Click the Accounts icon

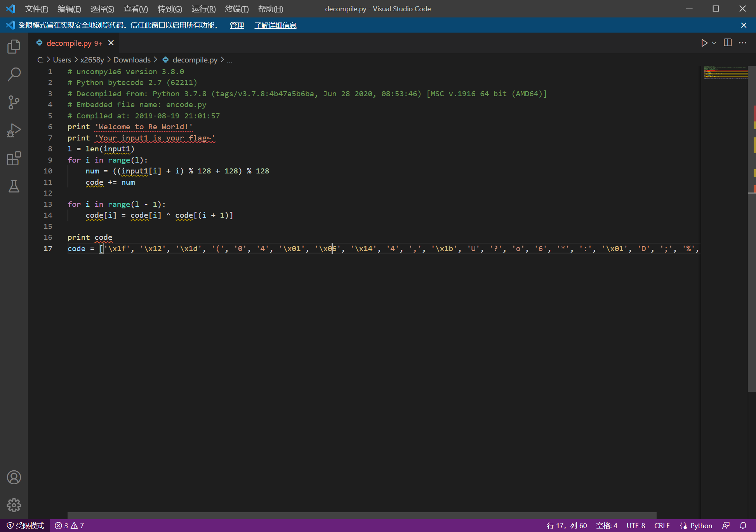point(14,477)
